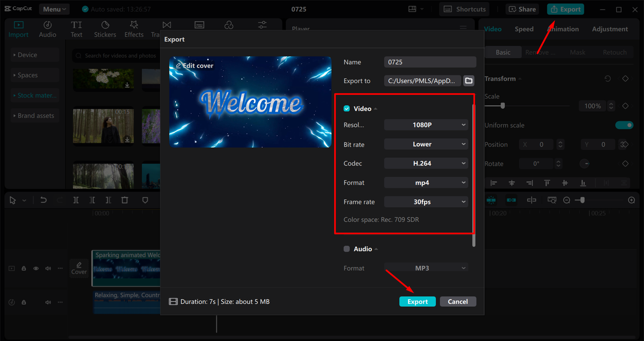Image resolution: width=644 pixels, height=341 pixels.
Task: Open the Stickers panel
Action: tap(105, 29)
